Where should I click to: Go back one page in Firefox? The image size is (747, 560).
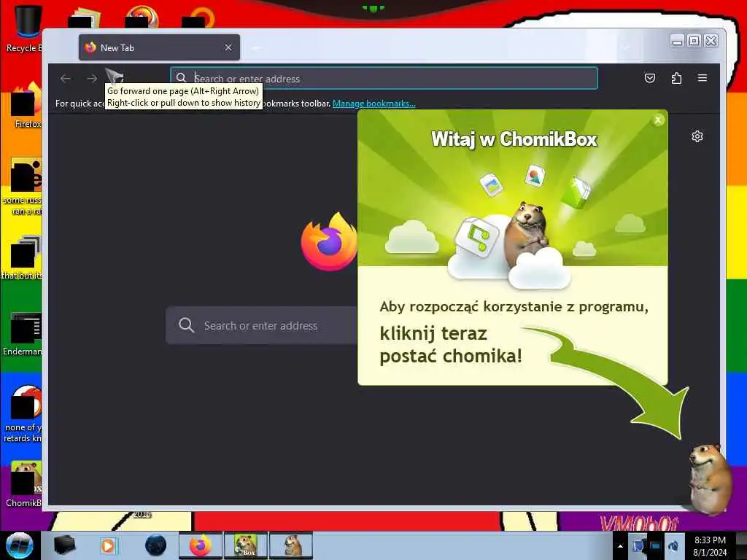tap(66, 78)
